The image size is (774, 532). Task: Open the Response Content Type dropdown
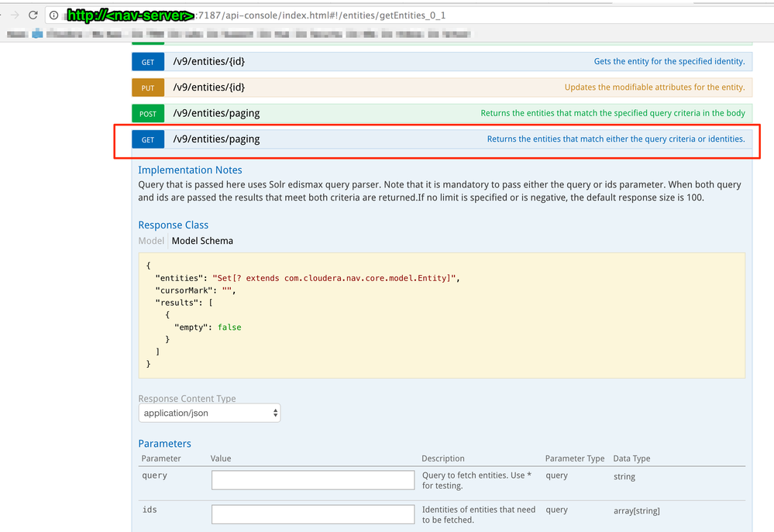(x=209, y=414)
